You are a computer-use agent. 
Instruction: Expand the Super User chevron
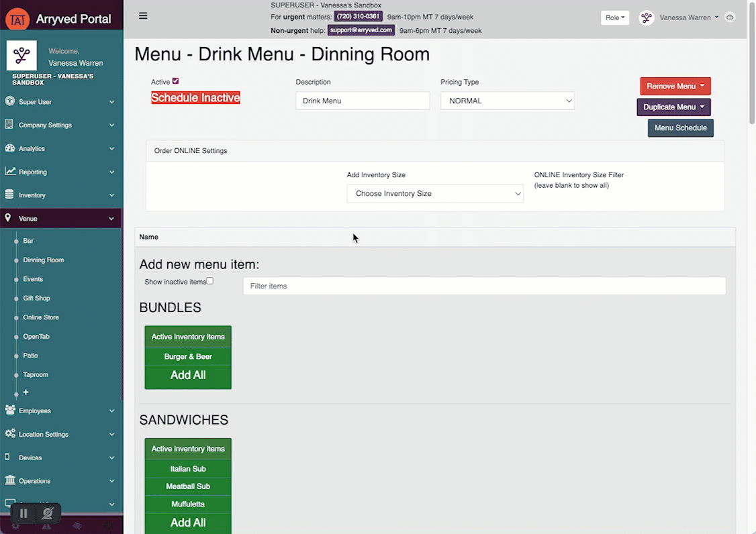112,102
